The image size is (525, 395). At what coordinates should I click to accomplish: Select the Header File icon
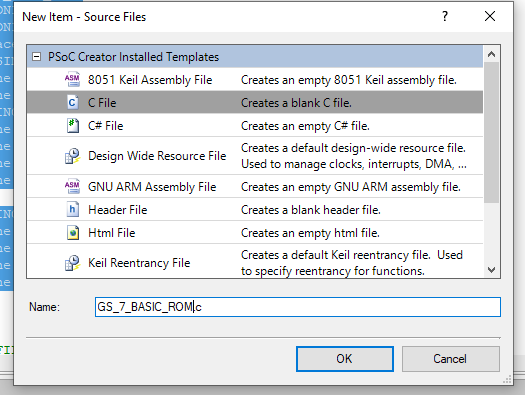coord(72,210)
